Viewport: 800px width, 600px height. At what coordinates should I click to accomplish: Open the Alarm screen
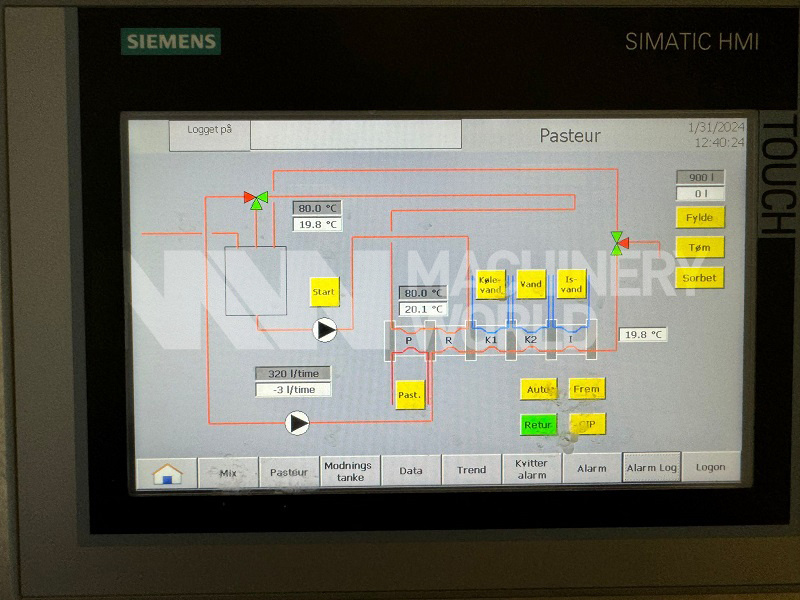592,468
